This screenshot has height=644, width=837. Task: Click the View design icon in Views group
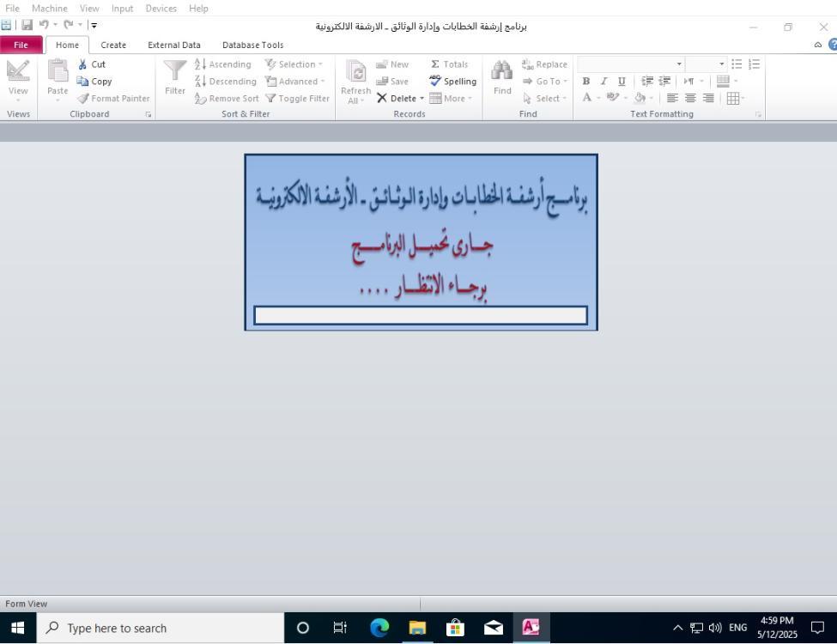(x=18, y=71)
